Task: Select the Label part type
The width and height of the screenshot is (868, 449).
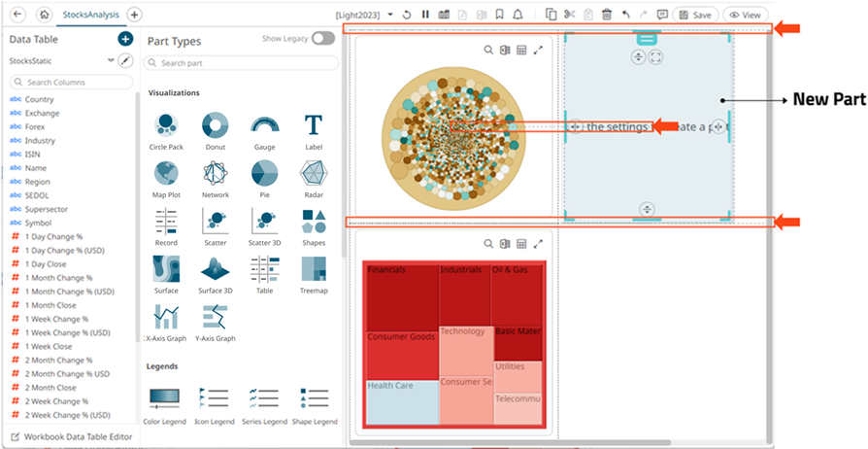Action: click(x=314, y=131)
